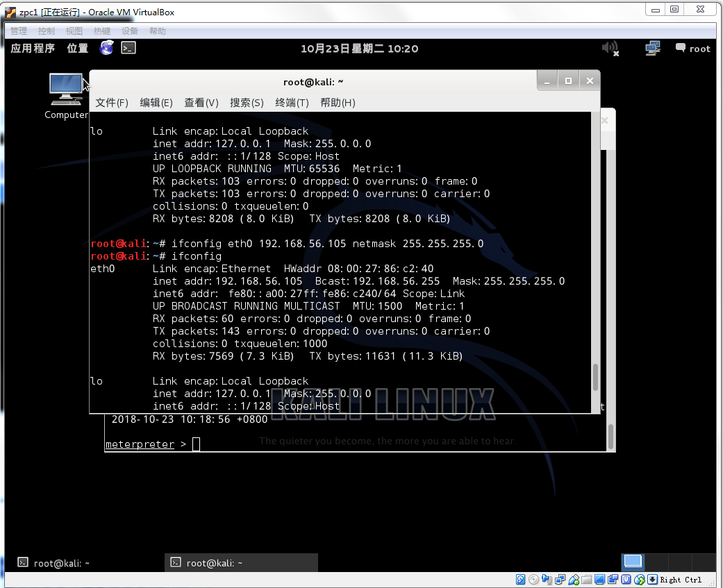Screen dimensions: 723x588
Task: Open terminal 查看(V) menu
Action: 201,102
